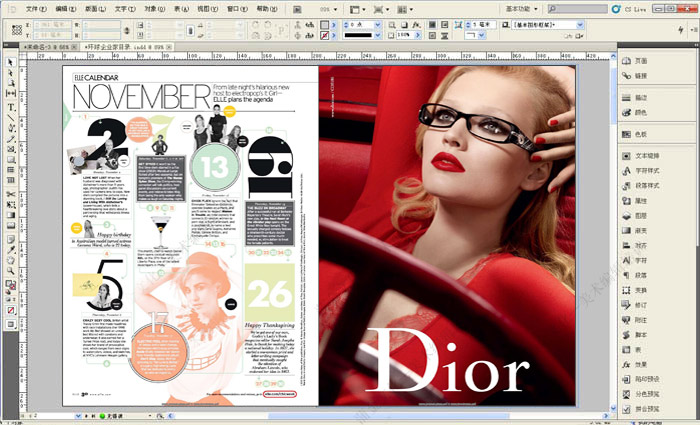This screenshot has width=700, height=425.
Task: Open the 基本功能 workspace switcher
Action: tap(521, 9)
